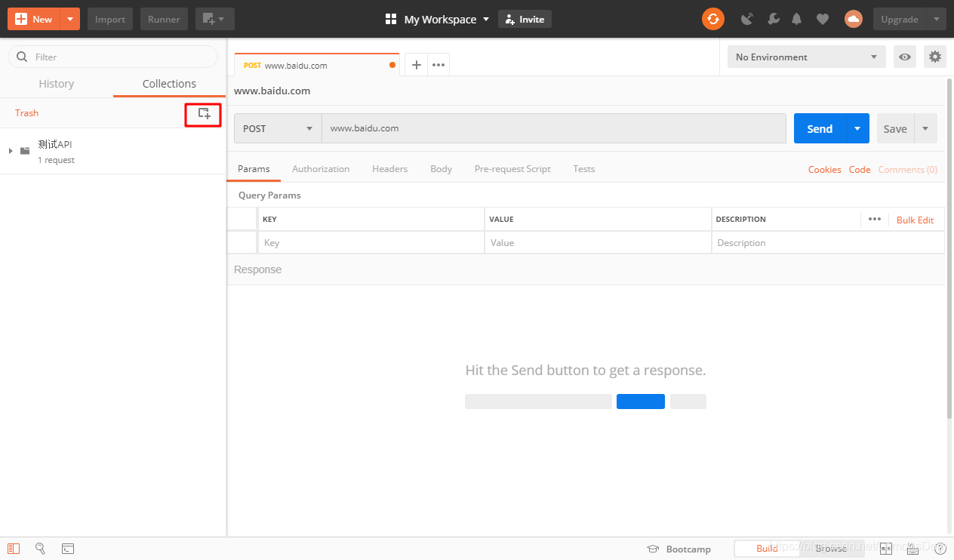
Task: Click the environment quick look eye icon
Action: pos(904,57)
